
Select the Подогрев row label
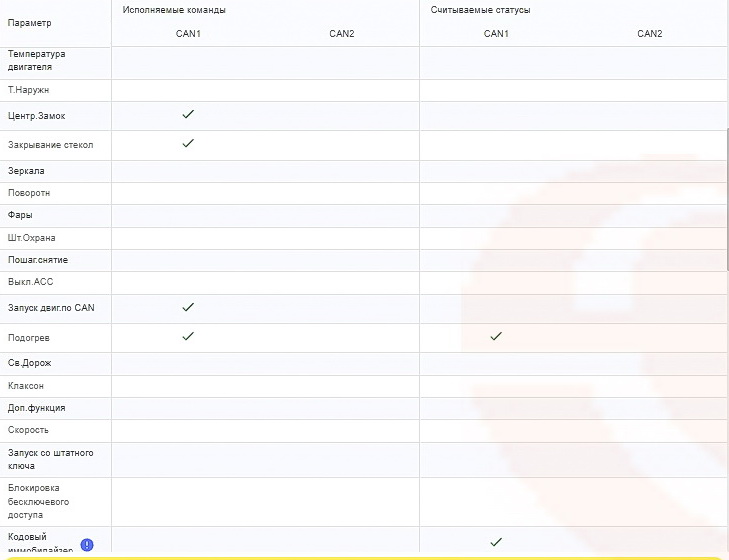click(x=28, y=338)
